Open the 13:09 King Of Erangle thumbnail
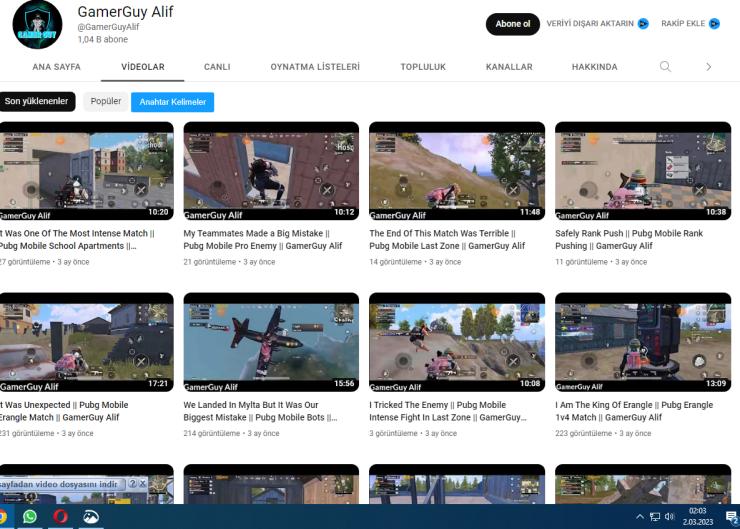This screenshot has height=529, width=740. pyautogui.click(x=643, y=343)
